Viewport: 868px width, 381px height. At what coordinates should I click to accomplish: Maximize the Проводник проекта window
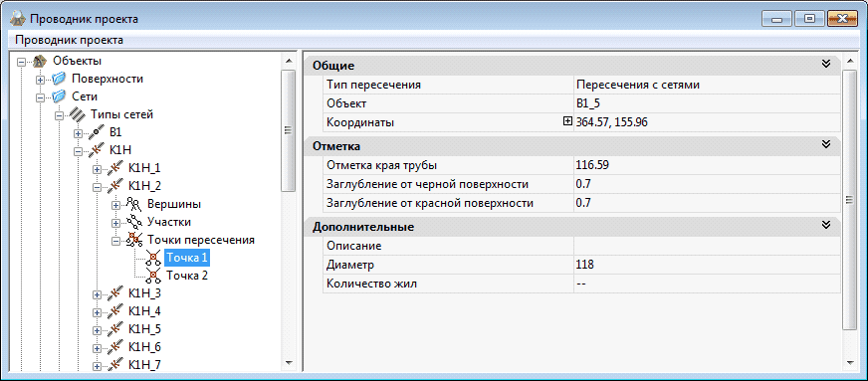(x=810, y=19)
